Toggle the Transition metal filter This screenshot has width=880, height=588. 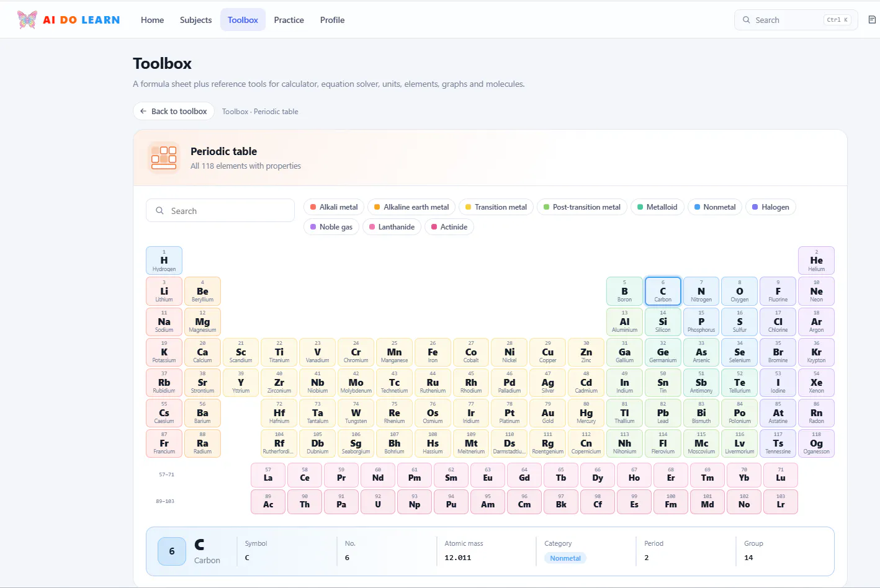coord(496,207)
